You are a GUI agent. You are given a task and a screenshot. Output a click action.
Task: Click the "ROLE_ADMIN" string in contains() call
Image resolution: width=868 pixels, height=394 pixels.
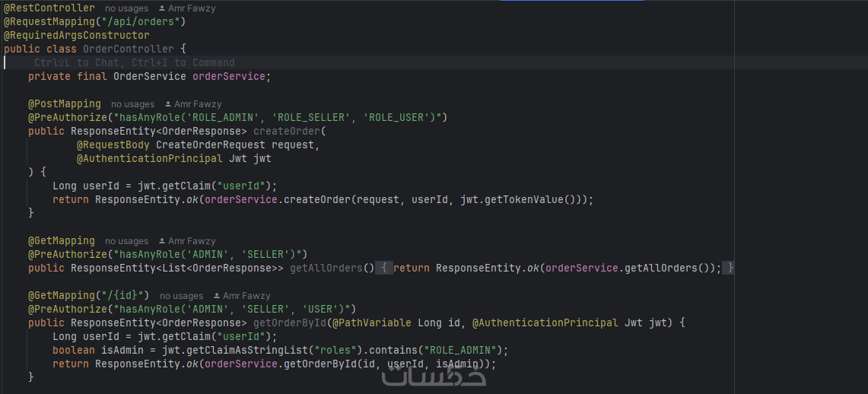(x=459, y=351)
